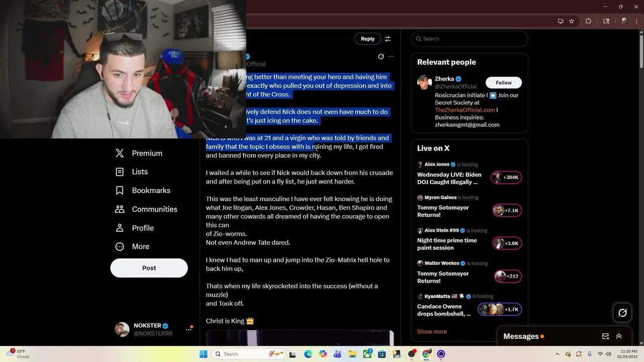Open Chrome tab search icon
644x362 pixels.
click(x=606, y=21)
